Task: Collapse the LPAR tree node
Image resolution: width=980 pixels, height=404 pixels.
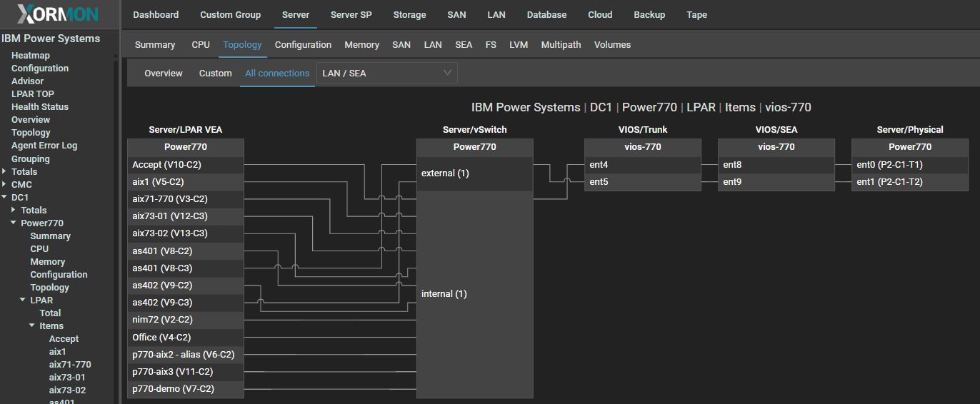Action: 23,300
